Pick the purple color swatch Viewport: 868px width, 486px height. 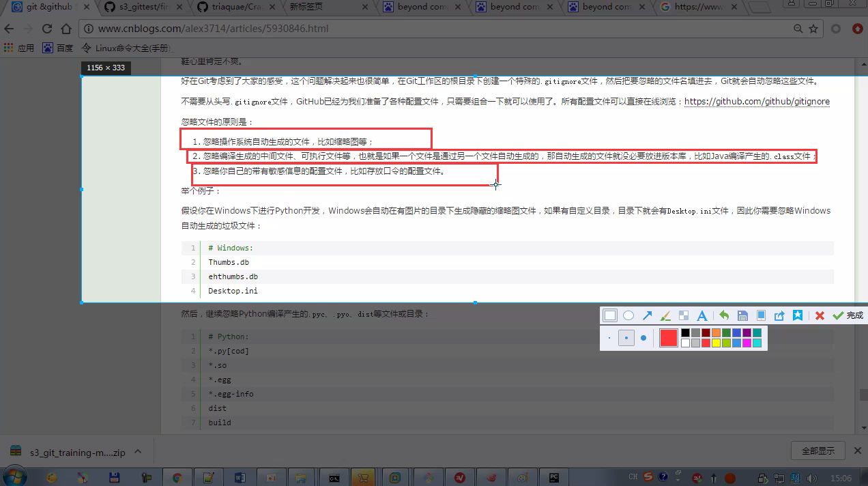click(747, 333)
